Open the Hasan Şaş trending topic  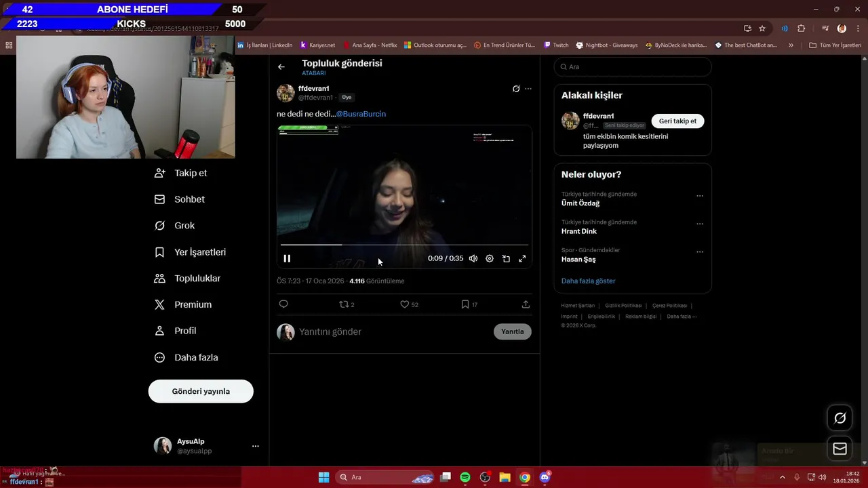(x=578, y=259)
